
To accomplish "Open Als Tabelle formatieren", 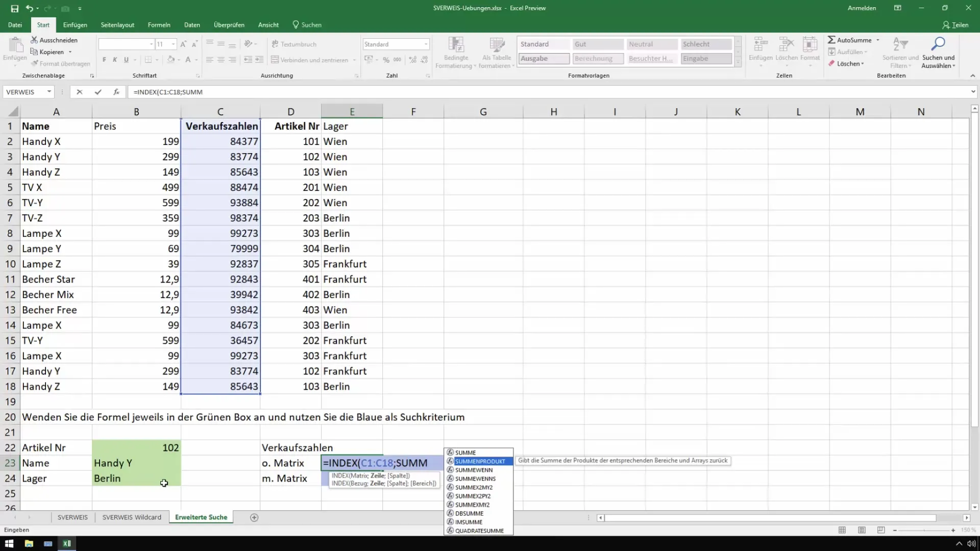I will (x=496, y=53).
